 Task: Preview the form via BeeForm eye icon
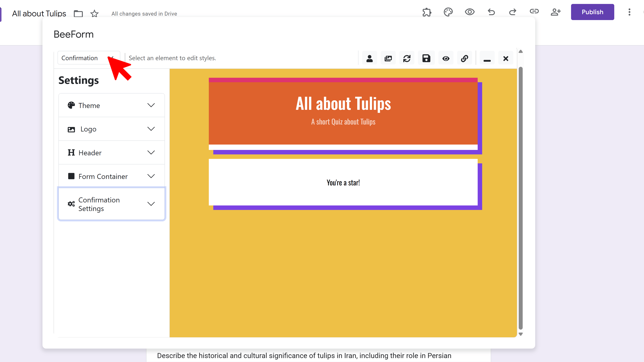click(446, 58)
